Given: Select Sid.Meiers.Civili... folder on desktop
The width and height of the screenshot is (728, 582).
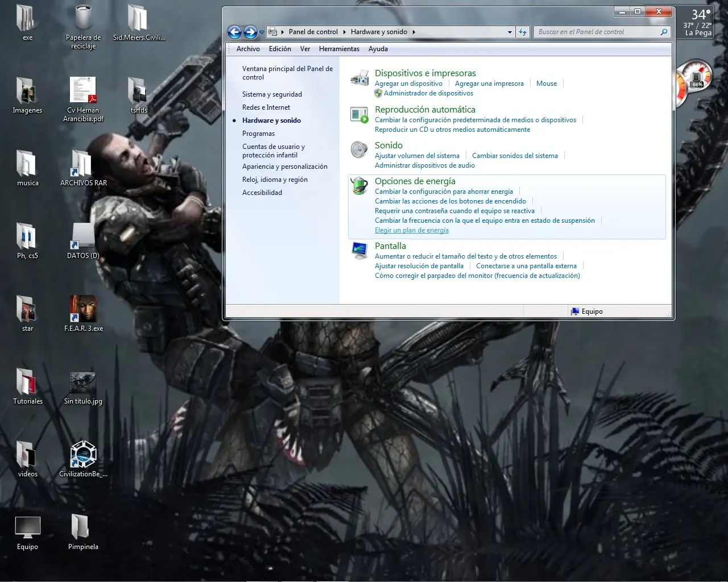Looking at the screenshot, I should pos(139,23).
